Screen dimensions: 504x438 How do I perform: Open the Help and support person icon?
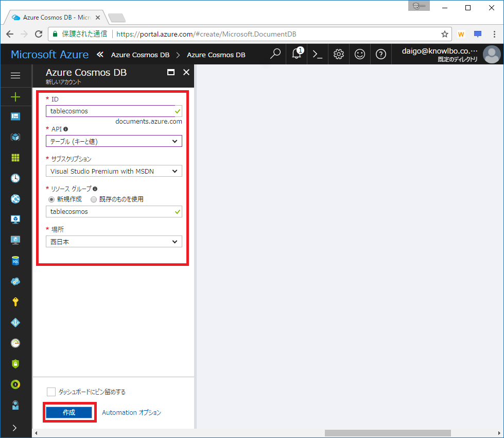tap(15, 405)
